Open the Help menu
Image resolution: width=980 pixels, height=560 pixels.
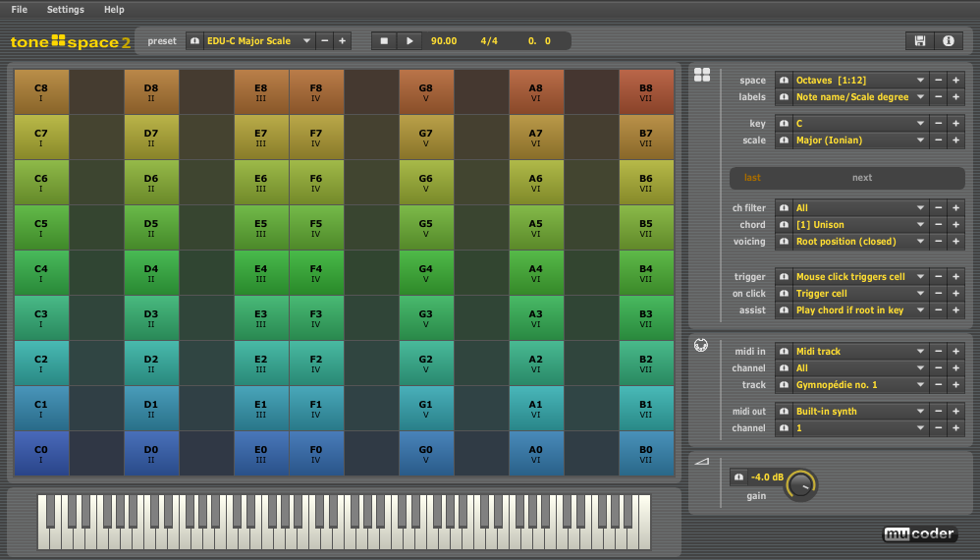pos(114,10)
